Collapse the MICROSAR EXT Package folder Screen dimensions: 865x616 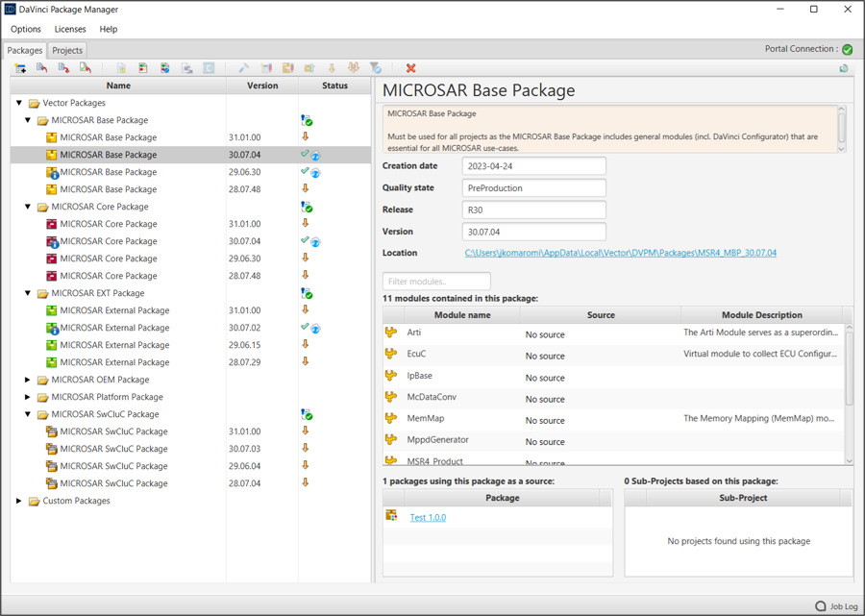28,293
